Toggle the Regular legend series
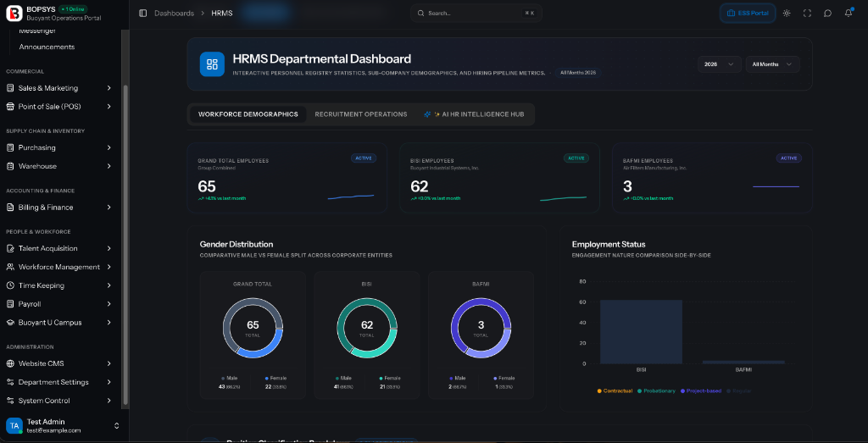 (738, 391)
